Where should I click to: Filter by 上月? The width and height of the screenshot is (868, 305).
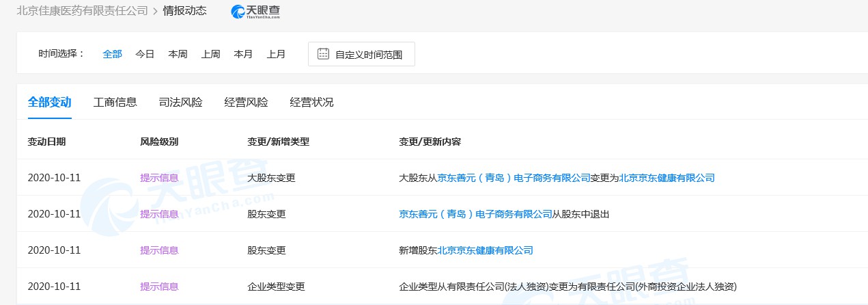pos(276,54)
